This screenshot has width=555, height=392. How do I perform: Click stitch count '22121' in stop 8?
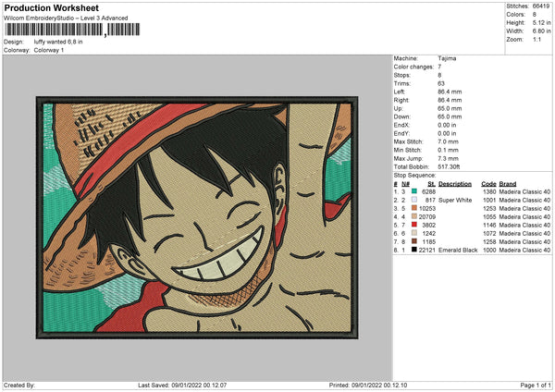click(427, 251)
